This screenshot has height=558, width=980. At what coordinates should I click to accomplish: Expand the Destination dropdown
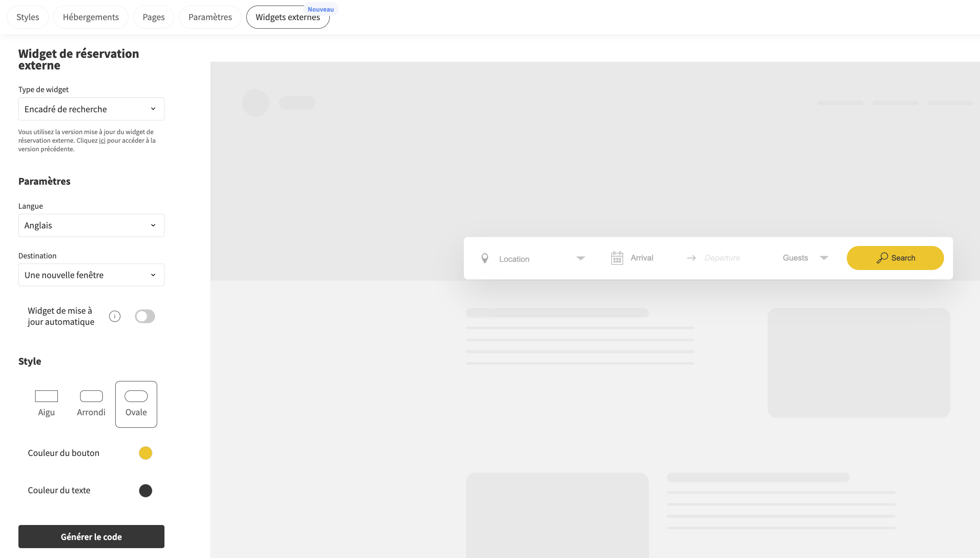[91, 275]
